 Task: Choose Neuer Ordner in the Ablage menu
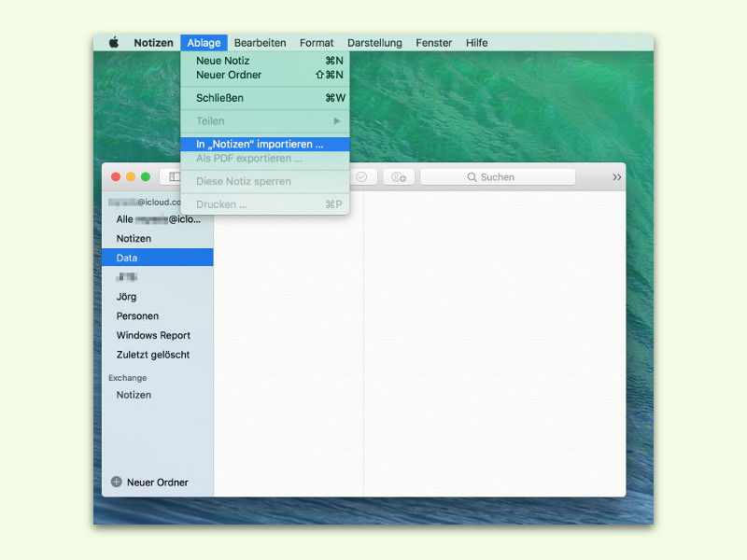[265, 75]
